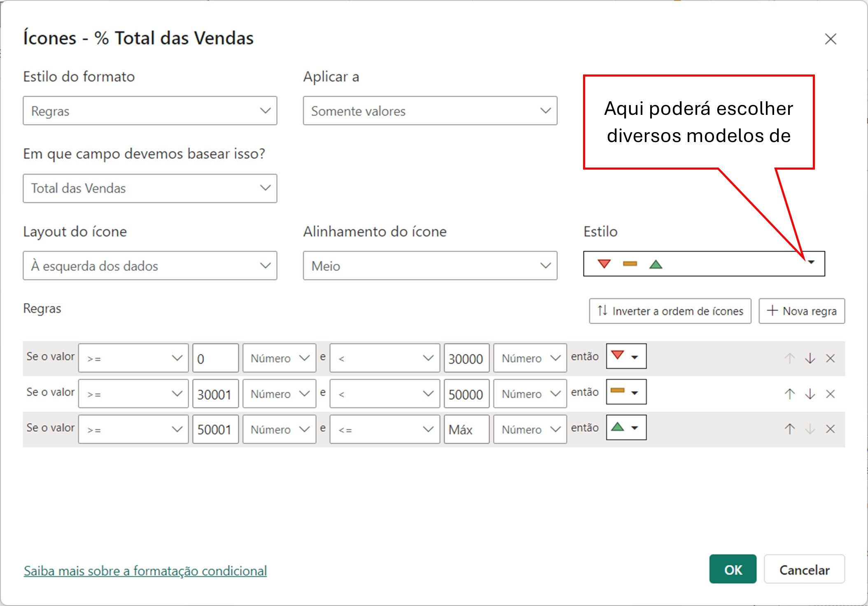Open red triangle icon picker in first rule
This screenshot has height=606, width=868.
(x=626, y=357)
